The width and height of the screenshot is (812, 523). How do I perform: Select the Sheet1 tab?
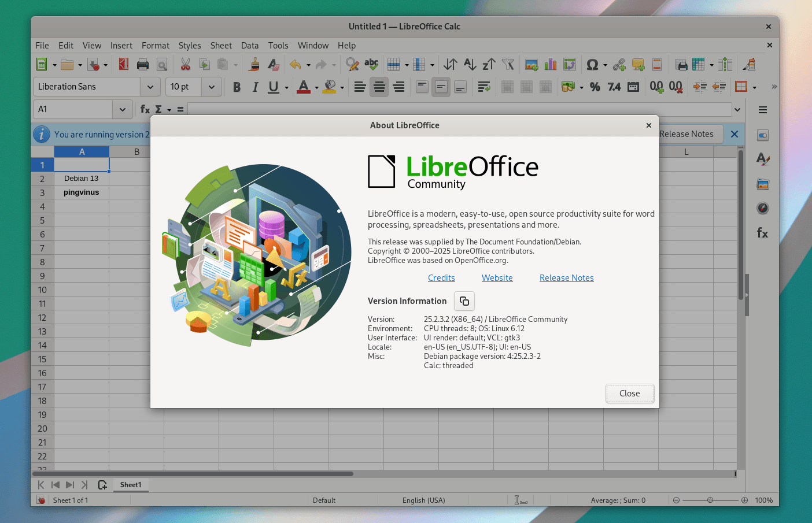[x=131, y=485]
